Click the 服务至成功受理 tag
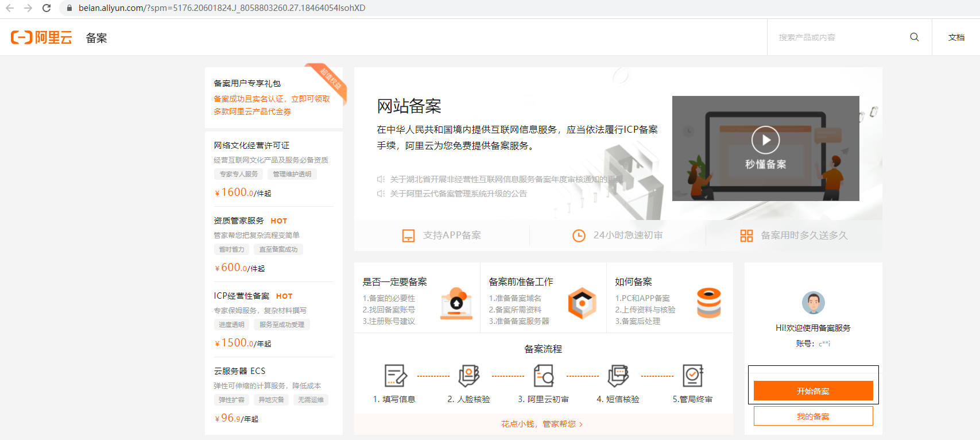 click(282, 325)
